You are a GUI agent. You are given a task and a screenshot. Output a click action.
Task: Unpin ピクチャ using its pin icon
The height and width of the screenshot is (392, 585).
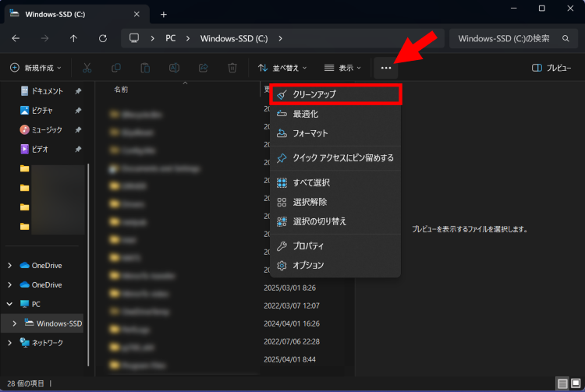coord(78,111)
